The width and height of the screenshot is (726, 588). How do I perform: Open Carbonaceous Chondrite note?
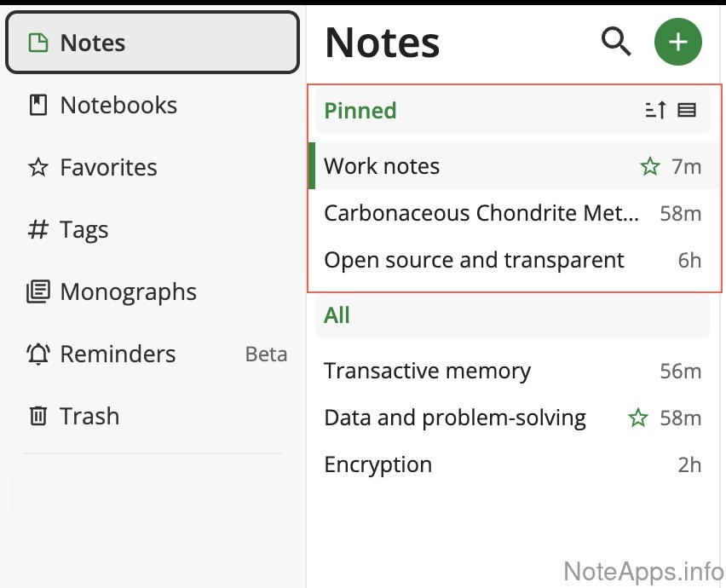[481, 213]
